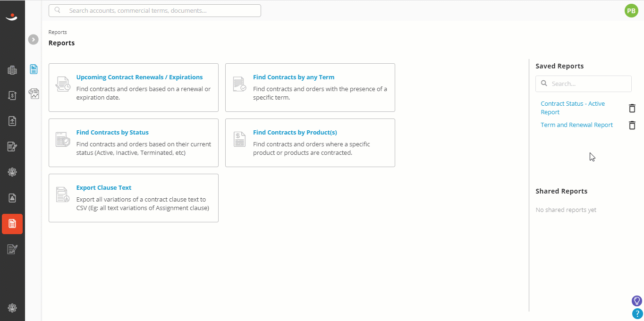This screenshot has height=321, width=644.
Task: Delete Contract Status - Active Report with trash icon
Action: click(632, 108)
